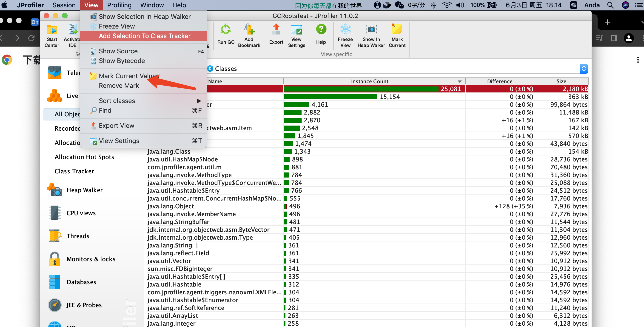Select Freeze View in the View menu

(143, 26)
